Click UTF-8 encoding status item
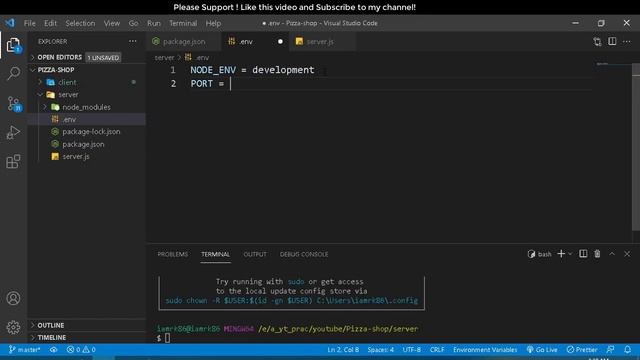The width and height of the screenshot is (640, 360). point(411,349)
